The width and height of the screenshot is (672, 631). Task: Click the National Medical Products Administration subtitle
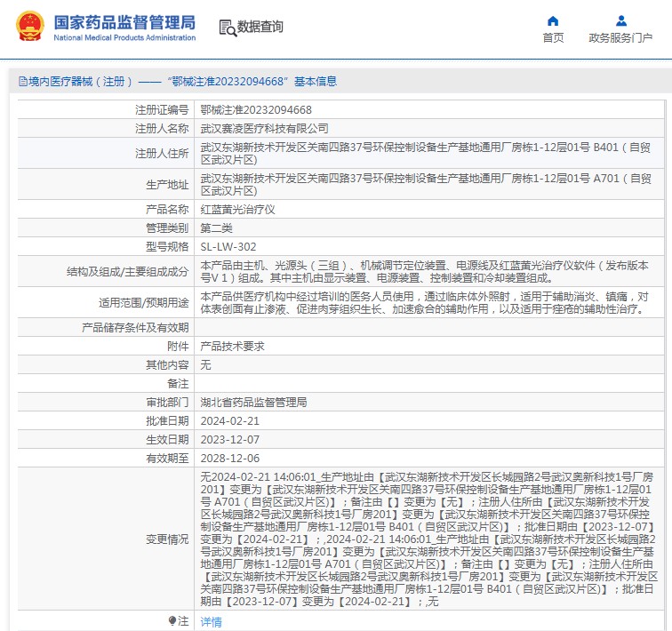click(x=124, y=37)
